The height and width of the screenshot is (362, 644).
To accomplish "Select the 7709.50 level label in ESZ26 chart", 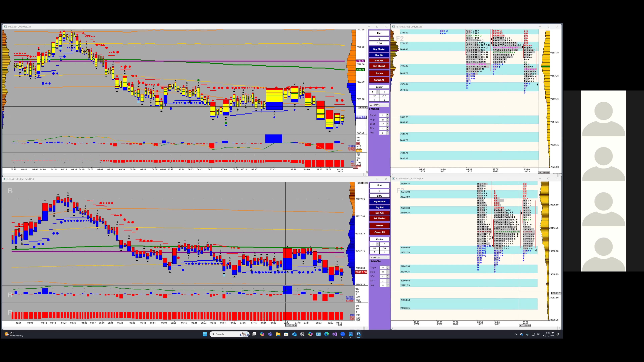I will click(404, 33).
